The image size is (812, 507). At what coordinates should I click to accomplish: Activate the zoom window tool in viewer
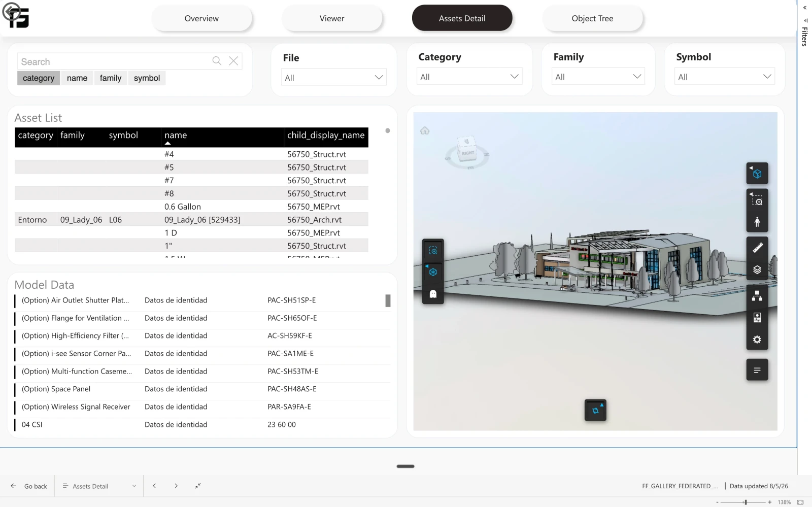757,200
